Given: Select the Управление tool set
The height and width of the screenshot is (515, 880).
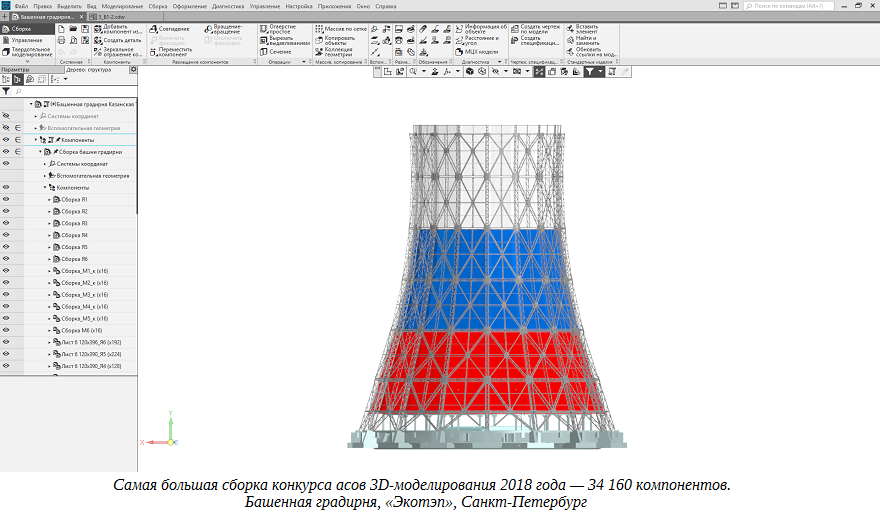Looking at the screenshot, I should (x=26, y=40).
